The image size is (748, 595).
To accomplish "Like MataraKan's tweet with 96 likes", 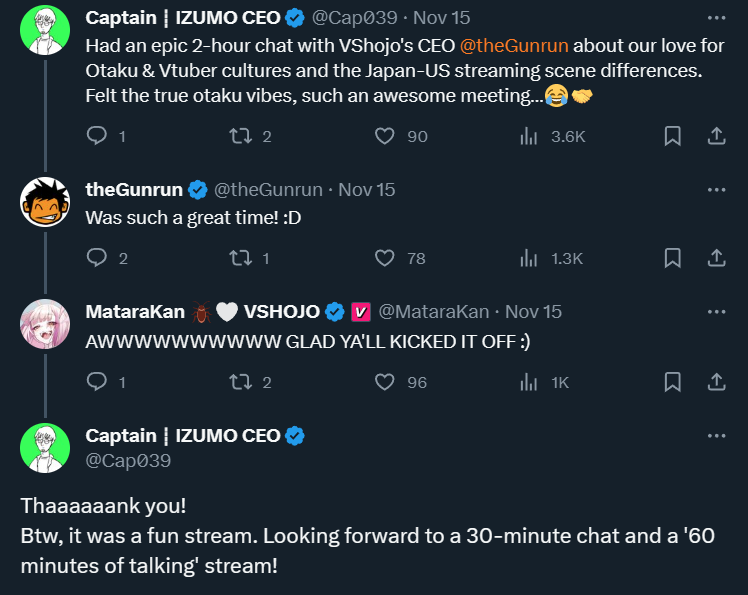I will pyautogui.click(x=385, y=381).
